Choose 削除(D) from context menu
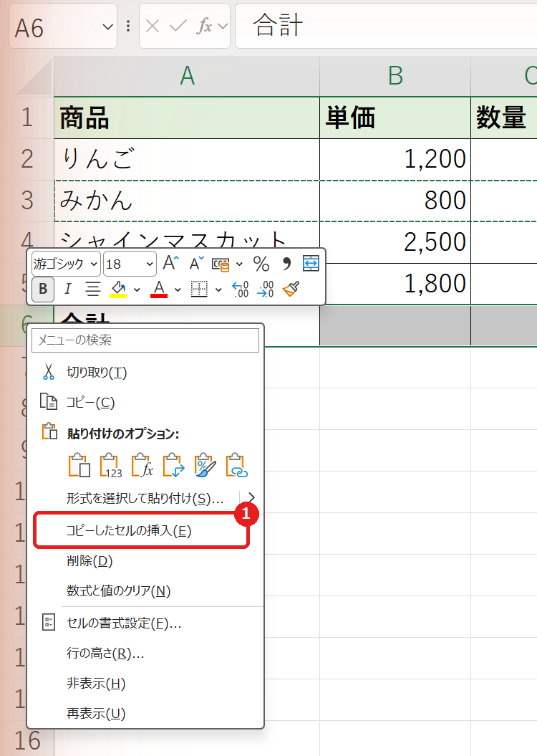 (x=145, y=561)
